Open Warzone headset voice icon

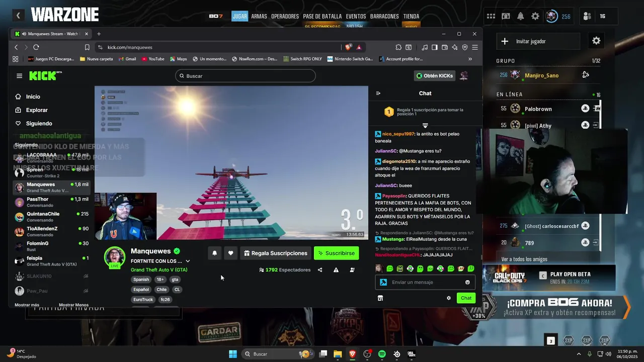point(506,16)
